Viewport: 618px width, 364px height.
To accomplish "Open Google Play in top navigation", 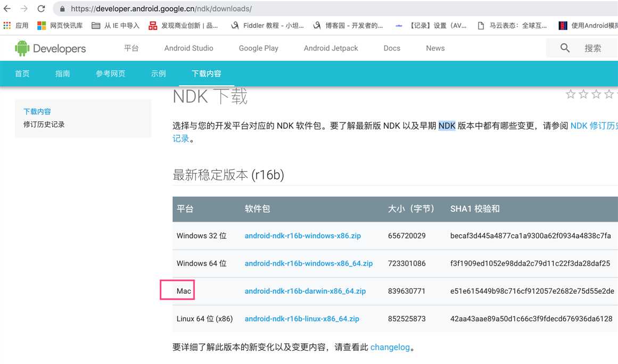I will (x=259, y=48).
